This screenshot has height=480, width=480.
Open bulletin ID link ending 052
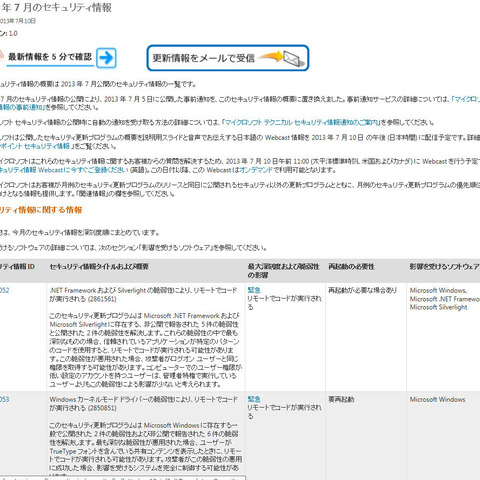pyautogui.click(x=4, y=290)
